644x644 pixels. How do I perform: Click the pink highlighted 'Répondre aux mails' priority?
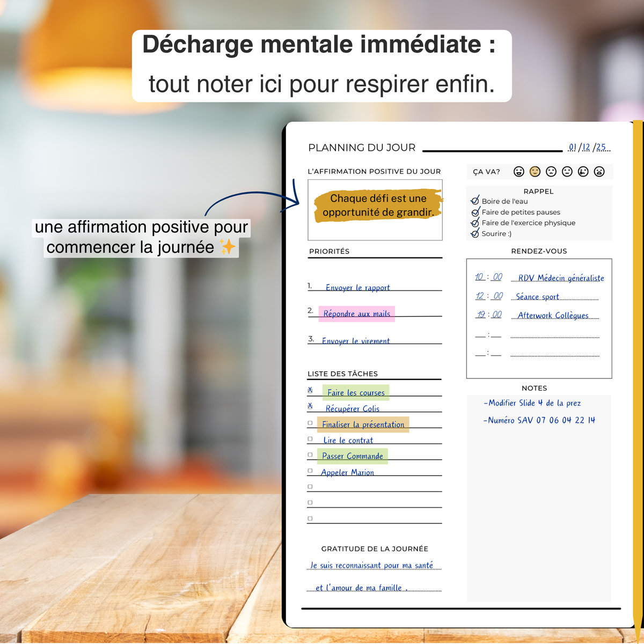(x=356, y=314)
